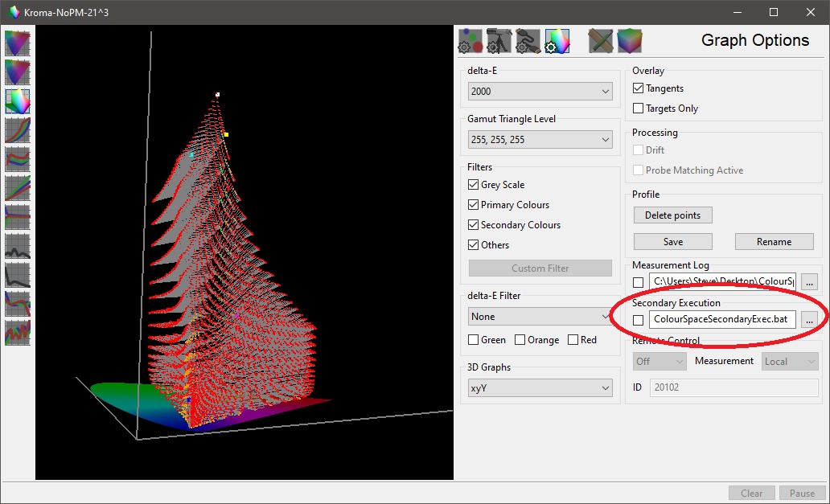The width and height of the screenshot is (830, 504).
Task: Click the ColourSpaceSecondaryExec.bat path field
Action: [721, 320]
